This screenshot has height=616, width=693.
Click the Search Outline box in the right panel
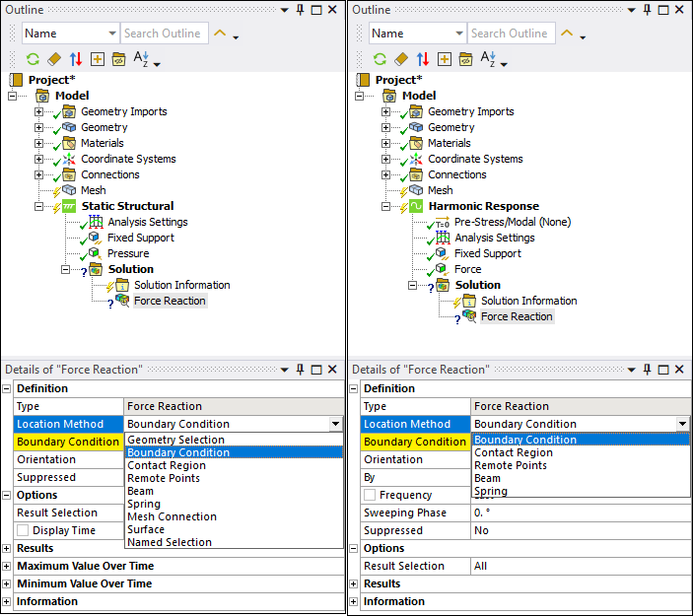point(509,34)
